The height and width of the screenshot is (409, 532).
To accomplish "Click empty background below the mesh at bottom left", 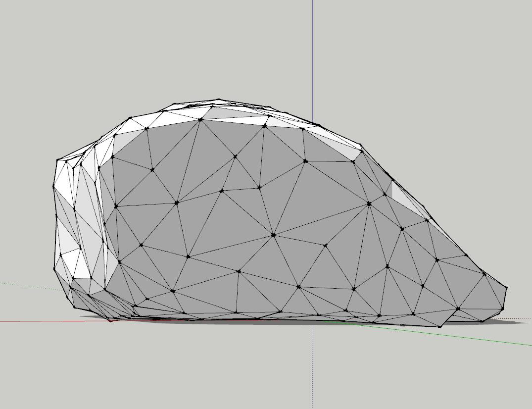I will tap(74, 371).
